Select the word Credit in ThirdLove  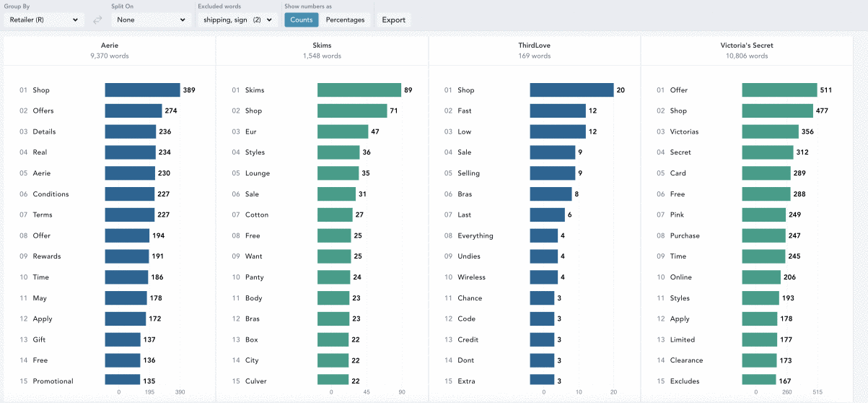click(468, 339)
